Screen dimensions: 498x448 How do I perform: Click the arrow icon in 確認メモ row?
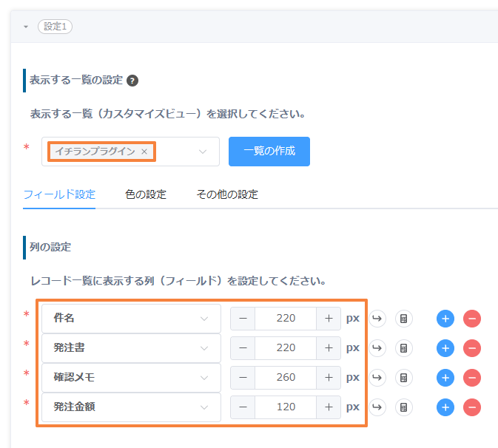click(x=377, y=378)
